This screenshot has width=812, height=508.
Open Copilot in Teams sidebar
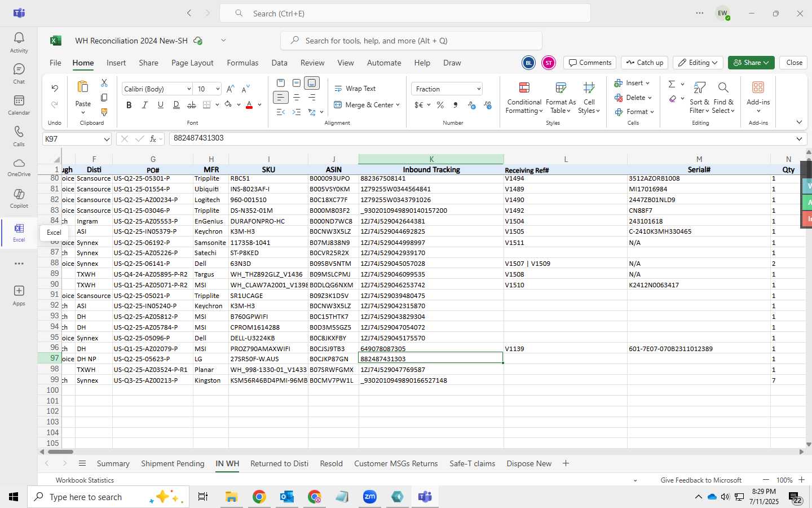tap(19, 198)
